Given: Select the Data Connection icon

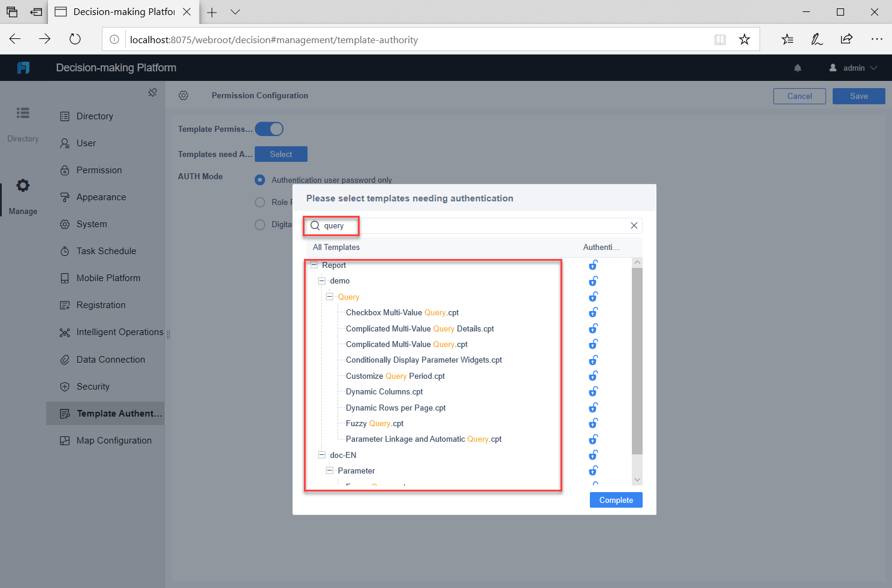Looking at the screenshot, I should [x=65, y=359].
